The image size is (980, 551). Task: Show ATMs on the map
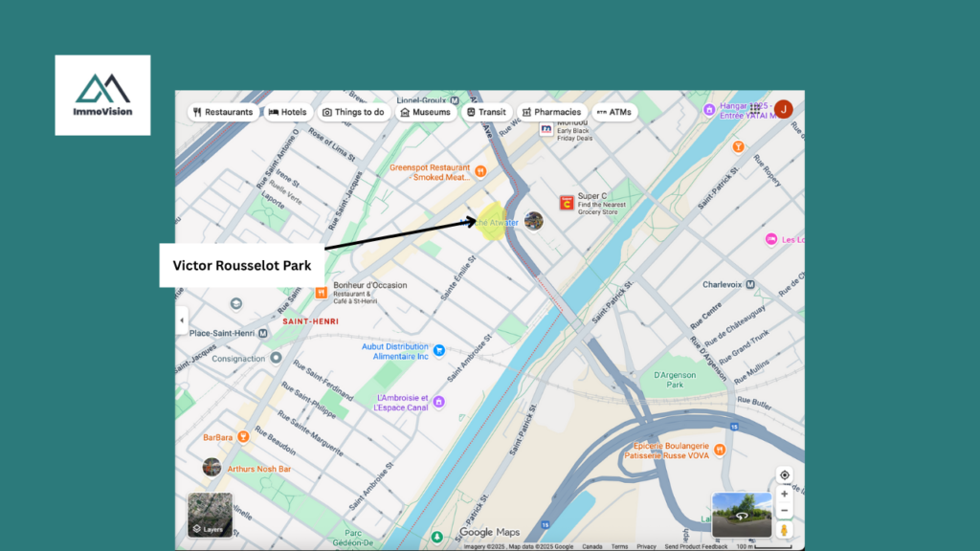tap(613, 112)
